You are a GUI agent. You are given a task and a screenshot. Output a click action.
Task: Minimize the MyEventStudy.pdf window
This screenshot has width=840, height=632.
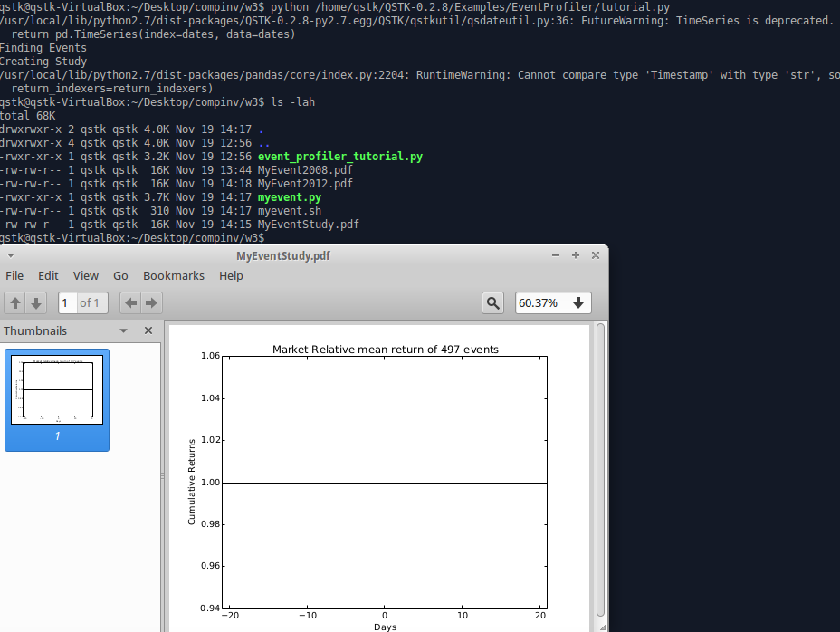[556, 255]
